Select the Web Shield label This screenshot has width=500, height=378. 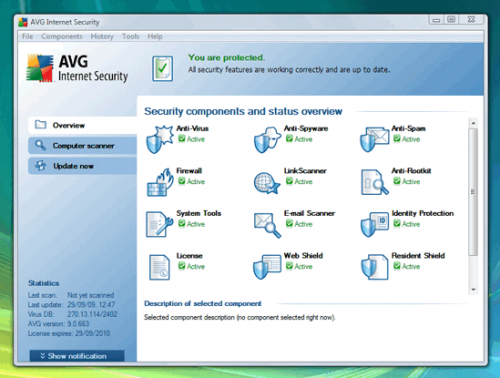click(x=303, y=256)
